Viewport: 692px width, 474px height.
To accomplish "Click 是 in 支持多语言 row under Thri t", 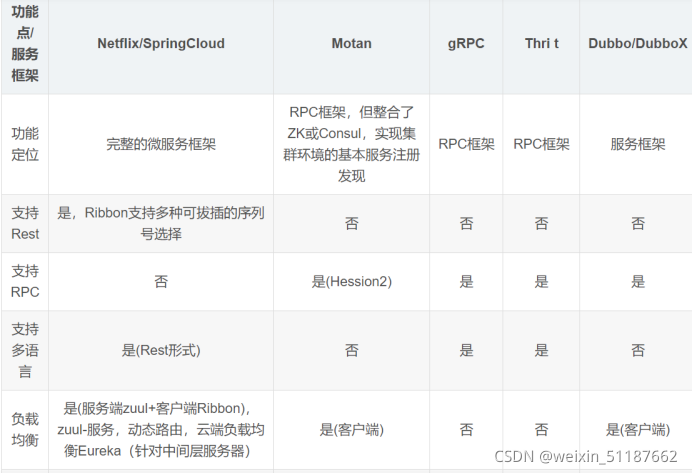I will [542, 350].
